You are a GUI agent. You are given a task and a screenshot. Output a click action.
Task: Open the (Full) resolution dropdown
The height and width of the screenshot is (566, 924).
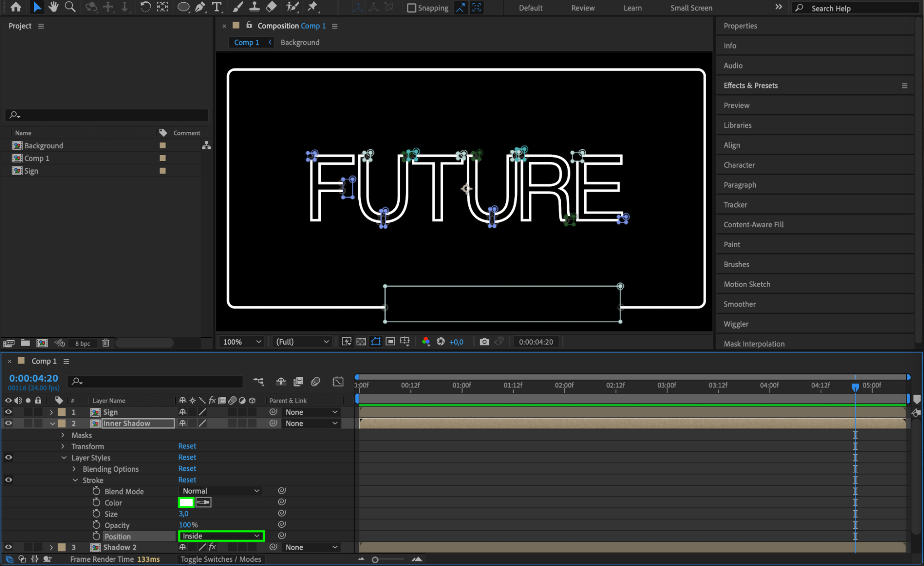click(302, 342)
